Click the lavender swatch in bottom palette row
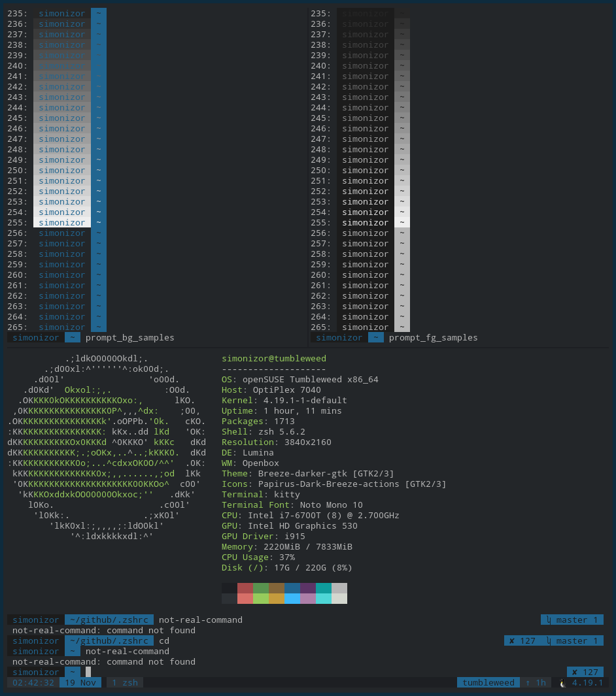Viewport: 616px width, 696px height. [x=308, y=599]
